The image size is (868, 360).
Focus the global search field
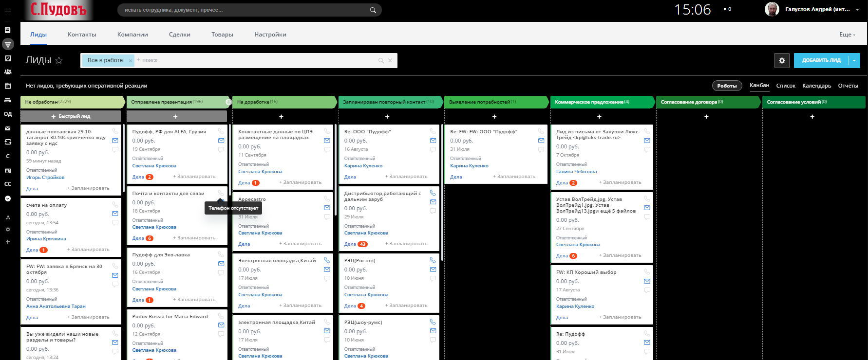[249, 10]
